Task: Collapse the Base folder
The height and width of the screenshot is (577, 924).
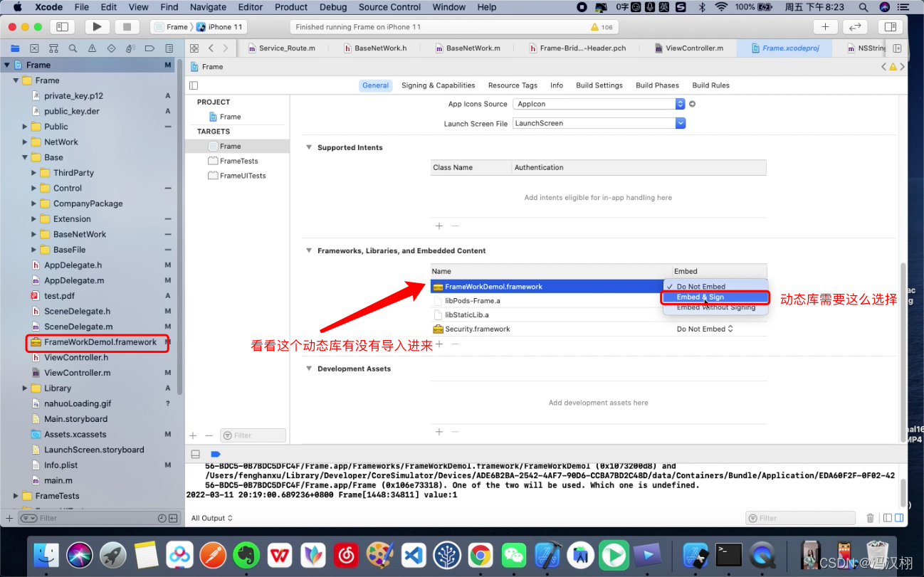Action: (x=24, y=157)
